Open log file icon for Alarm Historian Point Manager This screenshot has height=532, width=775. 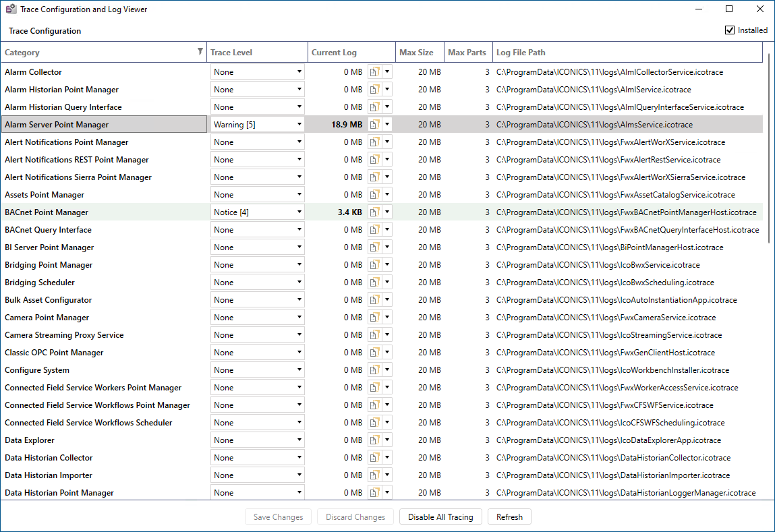point(374,90)
